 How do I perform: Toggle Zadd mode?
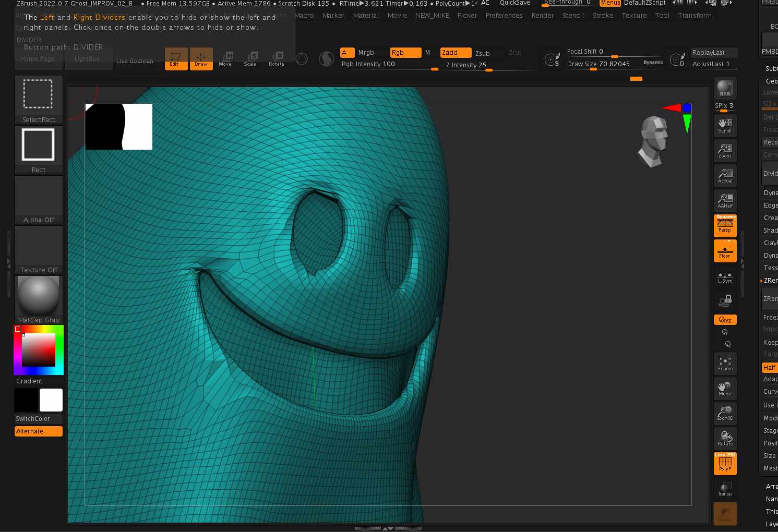click(455, 53)
